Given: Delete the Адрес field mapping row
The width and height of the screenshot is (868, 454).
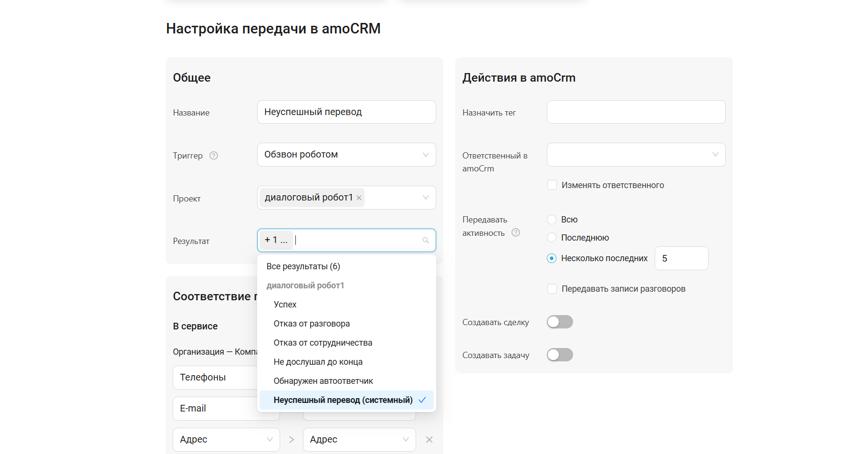Looking at the screenshot, I should click(x=429, y=440).
